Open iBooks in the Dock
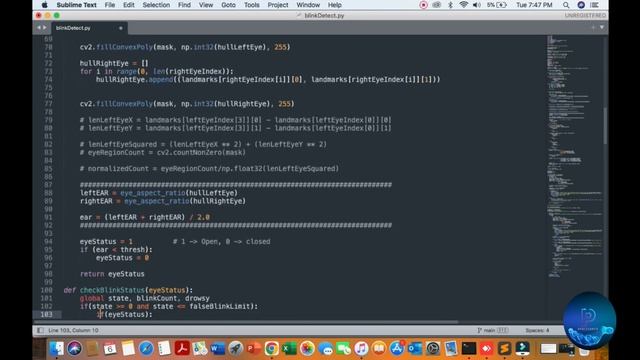The image size is (640, 360). 379,349
